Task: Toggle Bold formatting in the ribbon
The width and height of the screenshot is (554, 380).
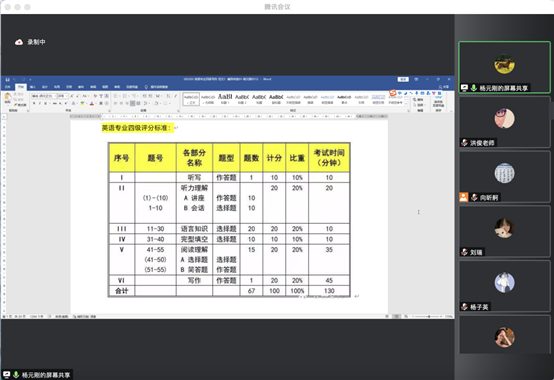Action: pos(34,103)
